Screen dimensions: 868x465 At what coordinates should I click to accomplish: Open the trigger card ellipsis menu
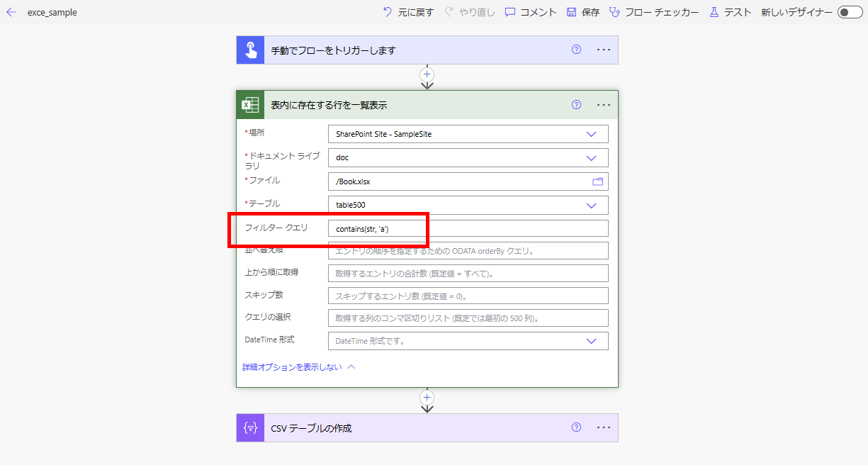pos(604,50)
